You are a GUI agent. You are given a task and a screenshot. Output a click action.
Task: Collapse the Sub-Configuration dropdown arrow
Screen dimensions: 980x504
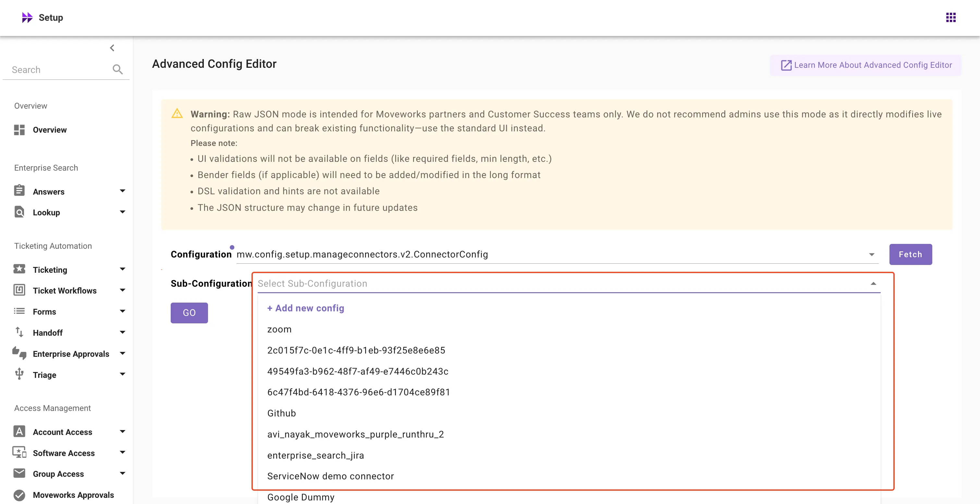873,284
